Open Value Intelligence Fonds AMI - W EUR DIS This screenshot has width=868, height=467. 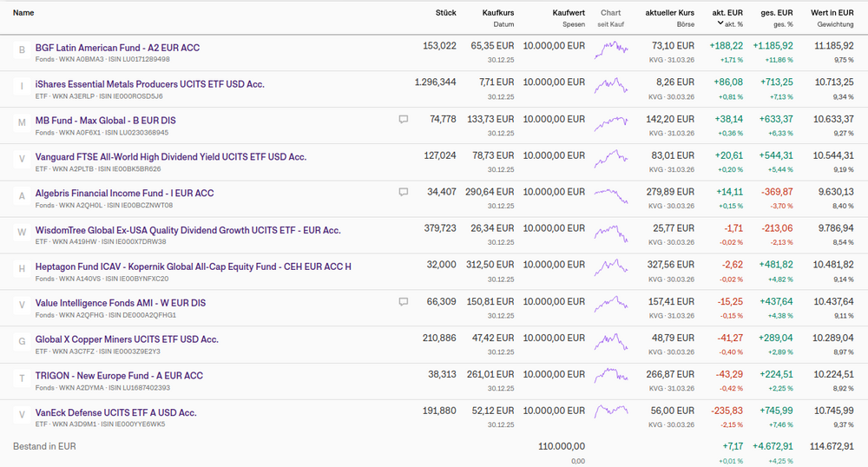pyautogui.click(x=121, y=303)
